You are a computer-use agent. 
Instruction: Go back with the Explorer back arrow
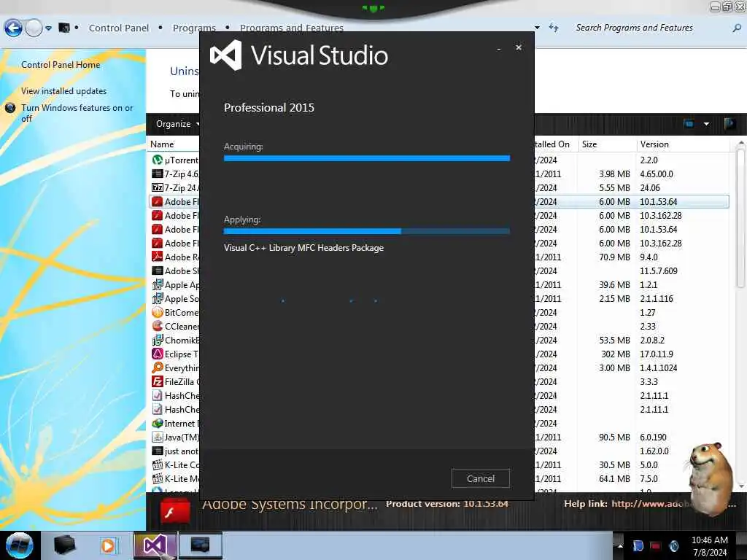click(x=13, y=28)
